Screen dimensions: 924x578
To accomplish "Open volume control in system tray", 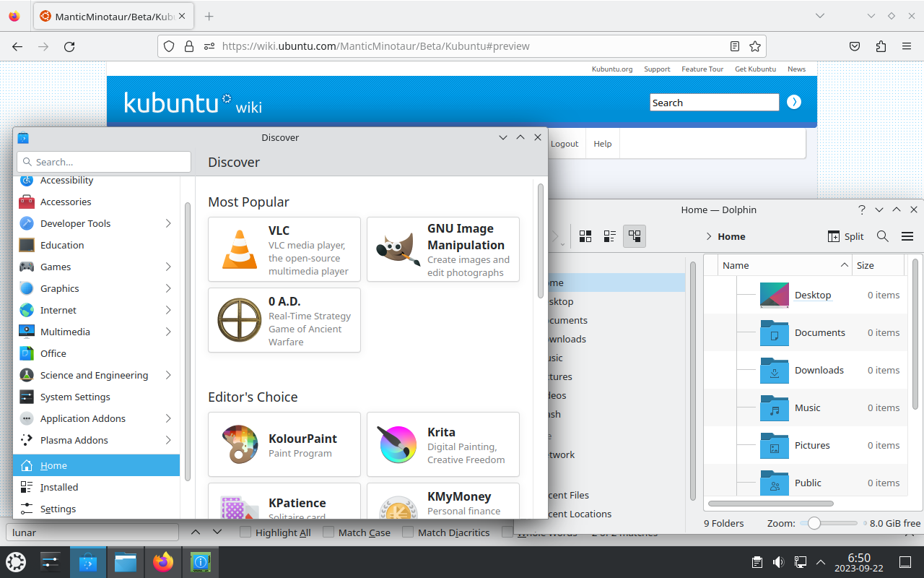I will pos(778,562).
